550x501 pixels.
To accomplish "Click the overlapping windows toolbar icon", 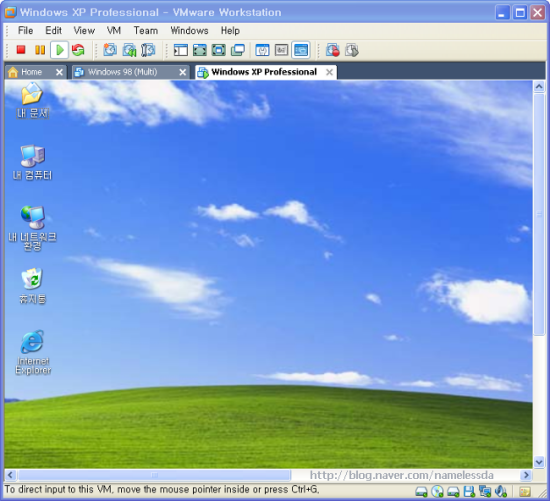I will 238,50.
